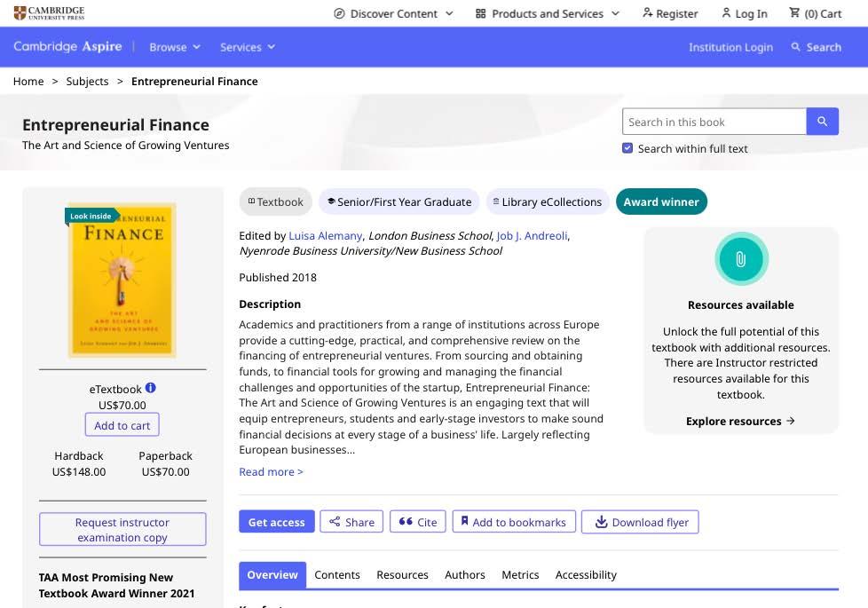868x608 pixels.
Task: Switch to the Contents tab
Action: (x=337, y=574)
